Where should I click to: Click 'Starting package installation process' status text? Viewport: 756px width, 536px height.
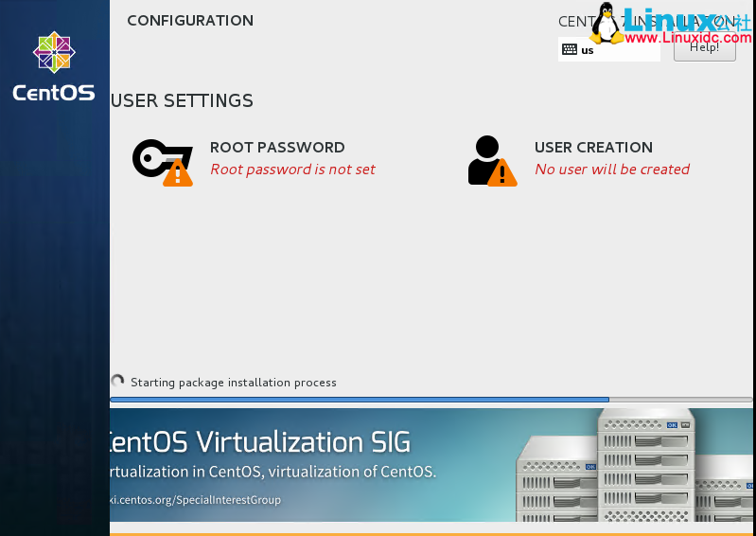(x=234, y=383)
